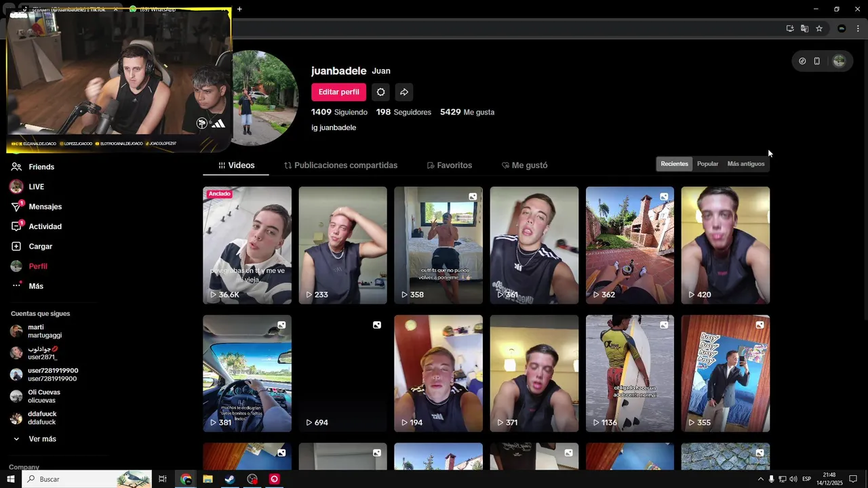
Task: Open the Anclado video with 36.6K views
Action: click(247, 245)
